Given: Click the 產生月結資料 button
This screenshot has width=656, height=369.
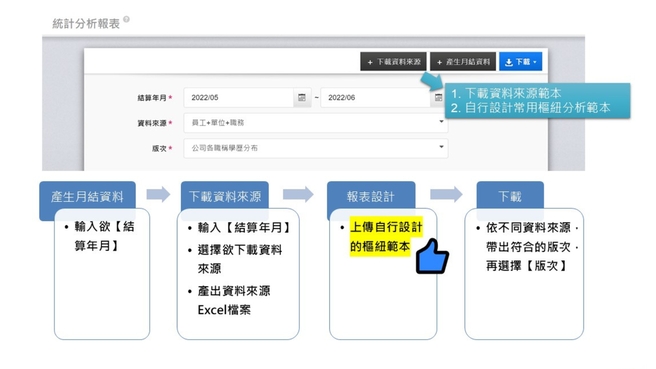Looking at the screenshot, I should pyautogui.click(x=463, y=62).
